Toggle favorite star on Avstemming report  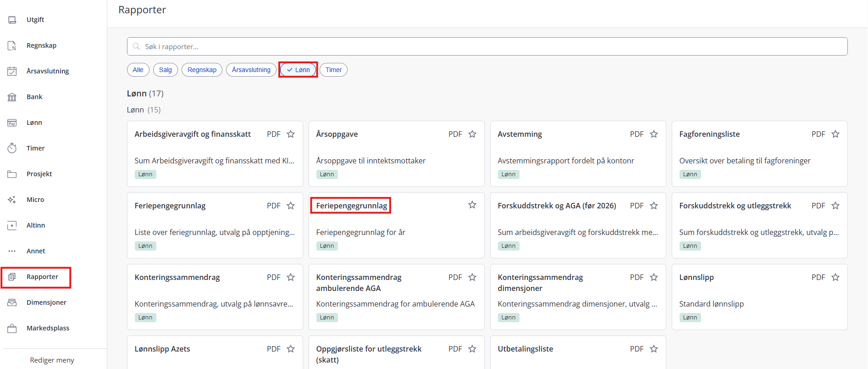point(654,134)
